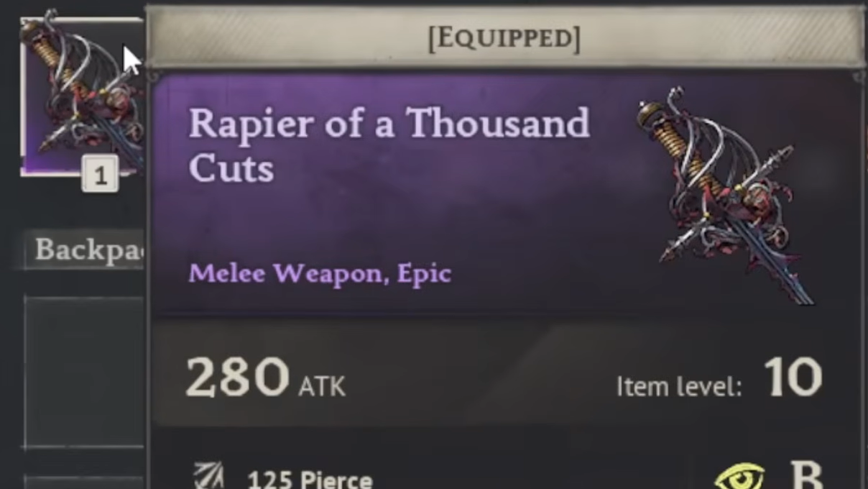Click the large rapier artwork in tooltip
The image size is (868, 489).
pos(726,196)
